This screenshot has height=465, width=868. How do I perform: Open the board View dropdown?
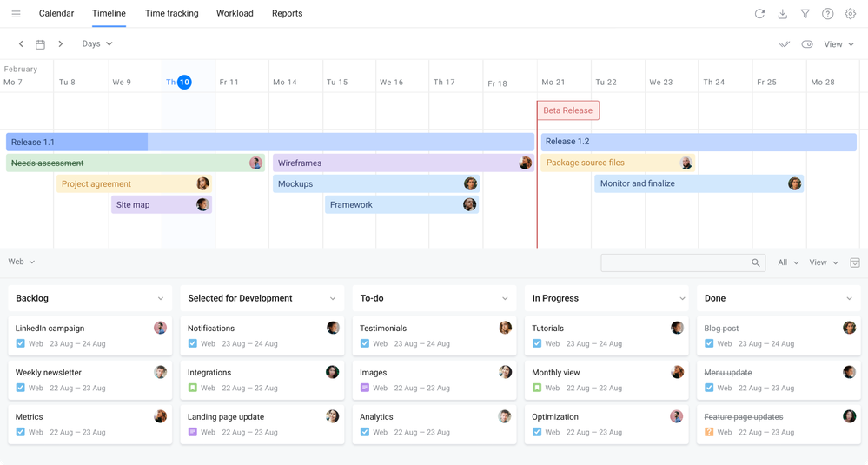click(824, 262)
